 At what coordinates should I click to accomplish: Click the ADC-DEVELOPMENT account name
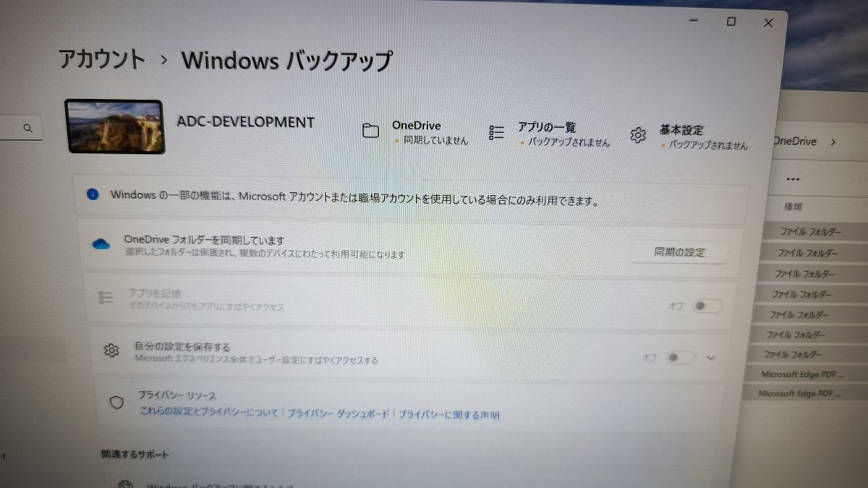click(x=246, y=122)
